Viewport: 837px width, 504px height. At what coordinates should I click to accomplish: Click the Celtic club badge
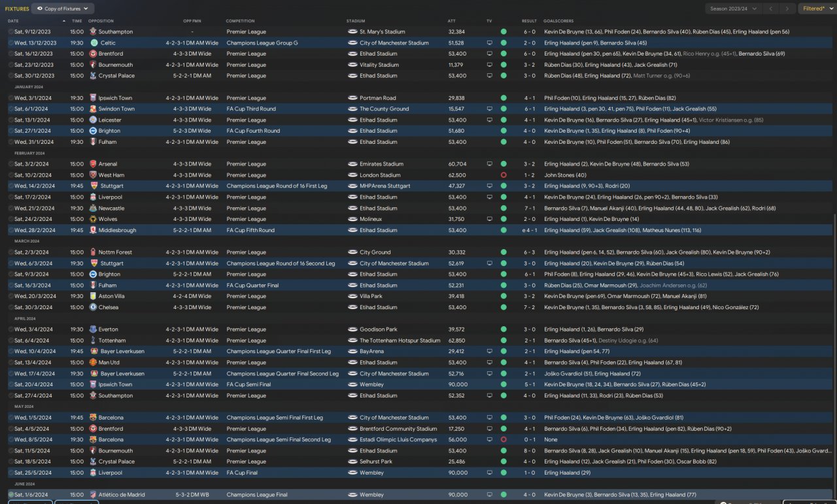94,42
